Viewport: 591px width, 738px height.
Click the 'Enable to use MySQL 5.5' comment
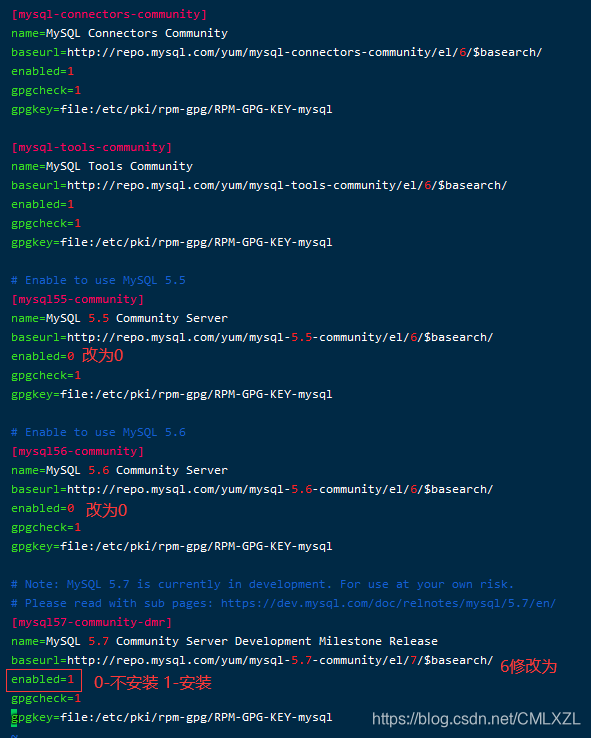98,281
